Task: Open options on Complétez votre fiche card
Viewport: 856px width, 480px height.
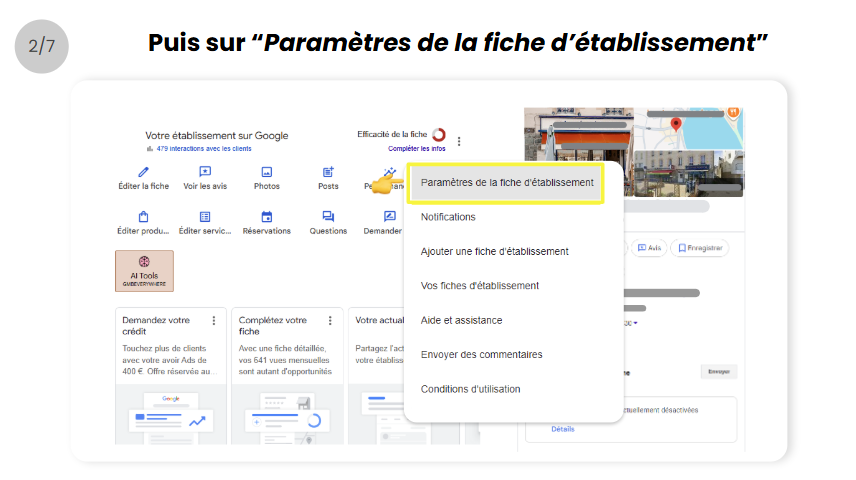Action: pyautogui.click(x=329, y=321)
